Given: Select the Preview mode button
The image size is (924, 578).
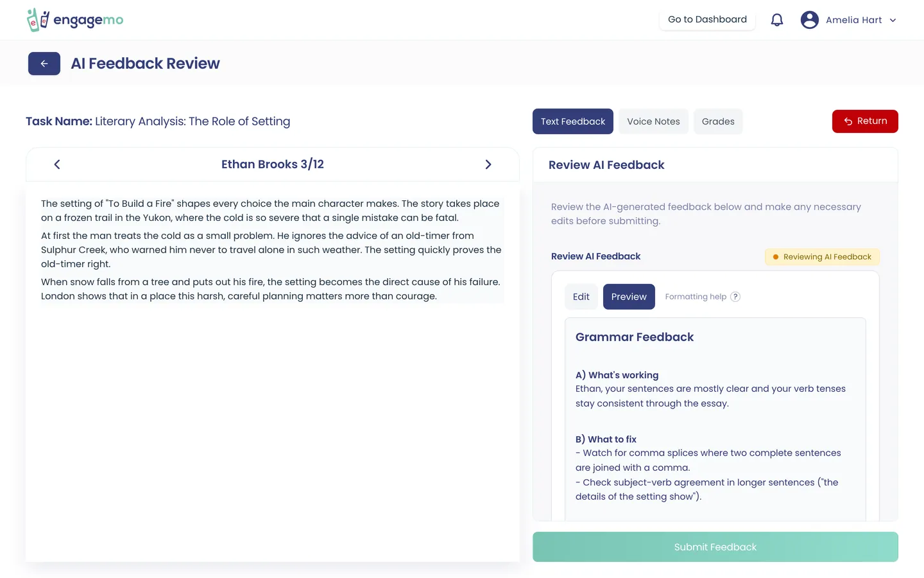Looking at the screenshot, I should (629, 297).
